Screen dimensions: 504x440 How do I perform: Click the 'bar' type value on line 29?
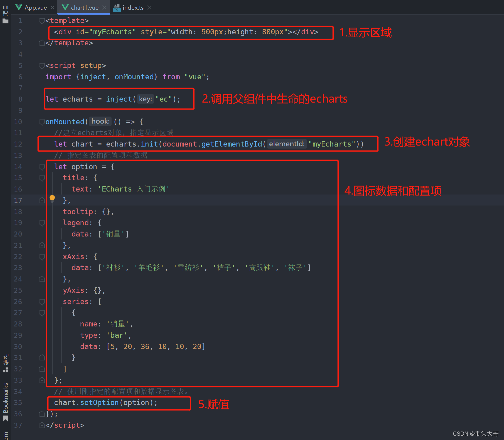(x=117, y=335)
